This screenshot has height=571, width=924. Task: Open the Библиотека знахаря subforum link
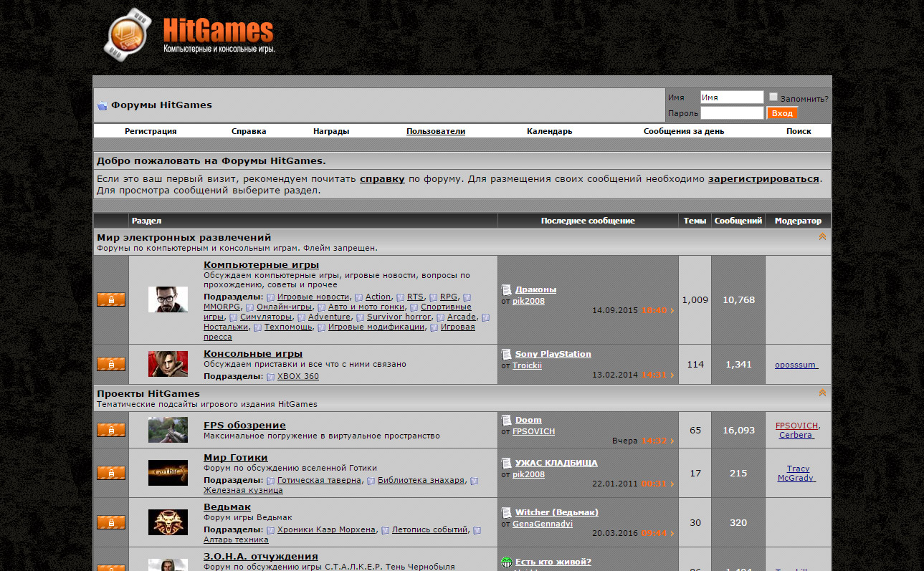[x=421, y=480]
